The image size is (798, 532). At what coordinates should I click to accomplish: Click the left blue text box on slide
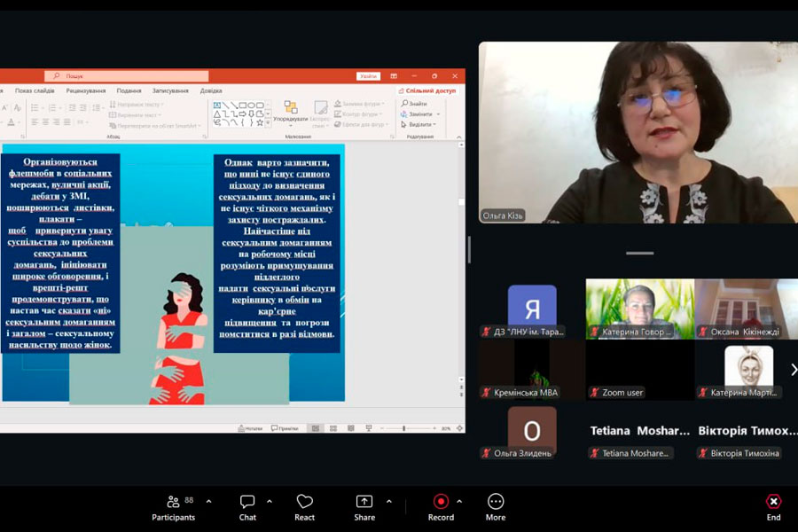(x=60, y=254)
